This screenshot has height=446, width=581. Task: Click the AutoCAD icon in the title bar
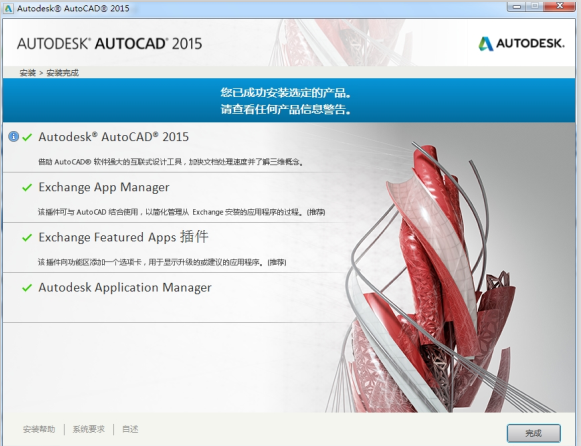point(9,8)
